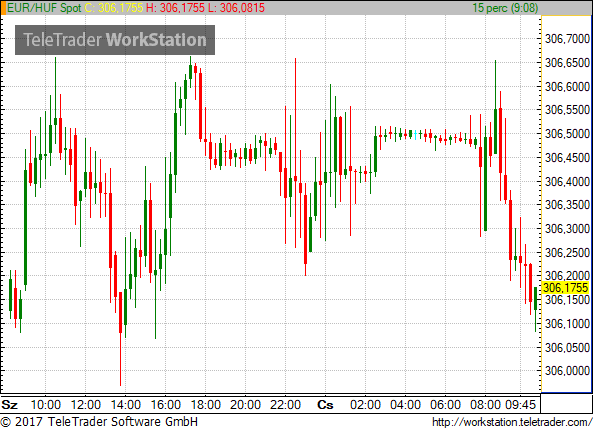This screenshot has width=593, height=431.
Task: Click the yellow 306,1755 current price tag
Action: click(565, 288)
